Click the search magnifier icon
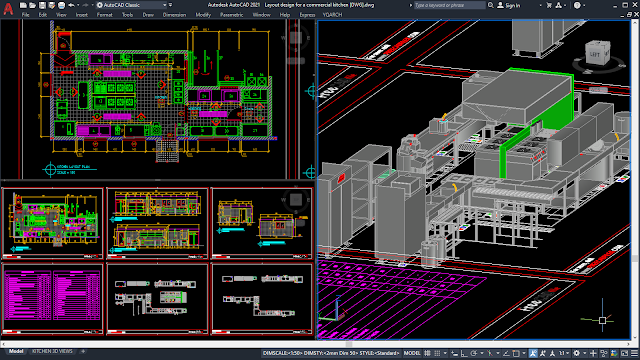The image size is (640, 360). tap(491, 5)
